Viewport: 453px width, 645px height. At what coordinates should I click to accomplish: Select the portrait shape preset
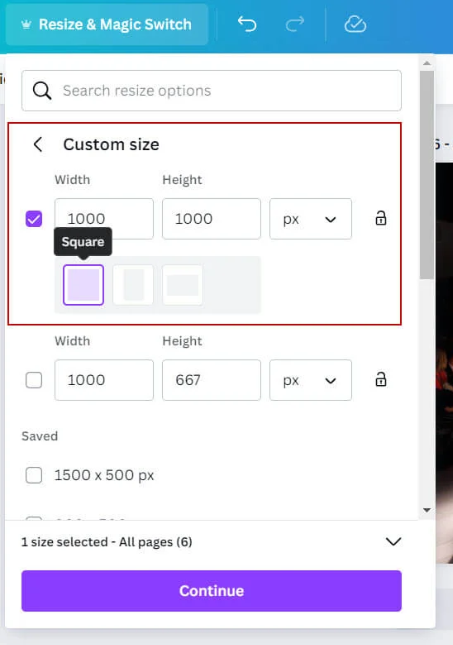click(x=133, y=285)
